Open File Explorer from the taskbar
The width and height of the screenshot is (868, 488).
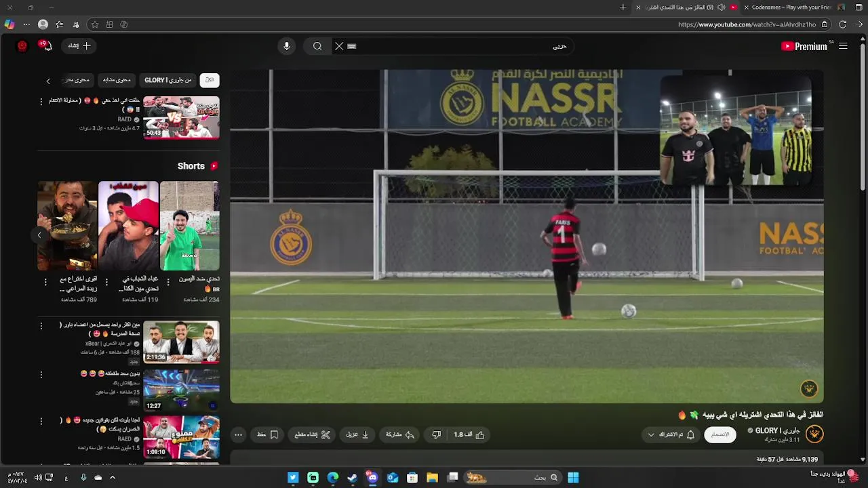[x=432, y=478]
